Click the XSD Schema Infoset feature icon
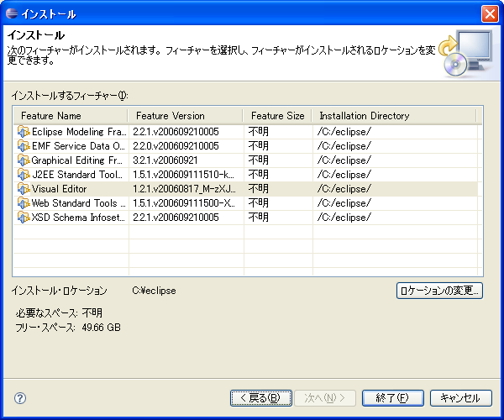The width and height of the screenshot is (504, 420). tap(23, 218)
